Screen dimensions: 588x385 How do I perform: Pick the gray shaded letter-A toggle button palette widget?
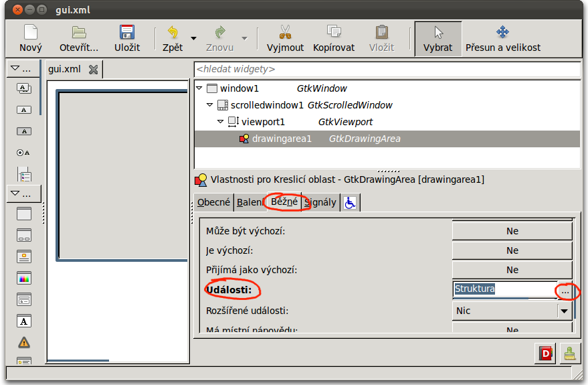click(23, 131)
